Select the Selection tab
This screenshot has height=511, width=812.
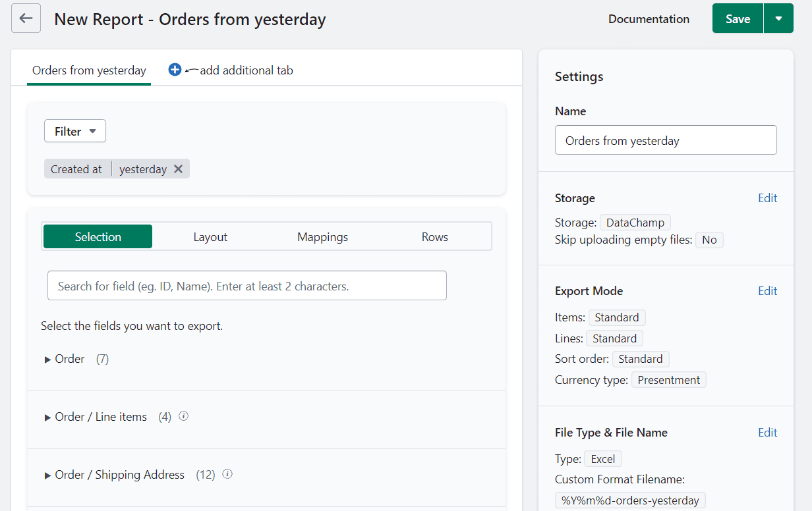[98, 236]
